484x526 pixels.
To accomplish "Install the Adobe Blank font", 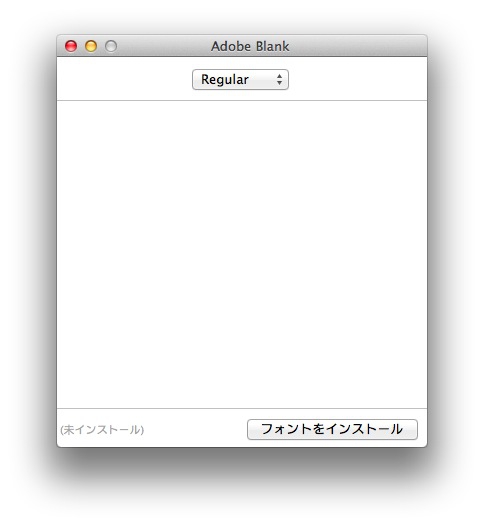I will click(332, 429).
